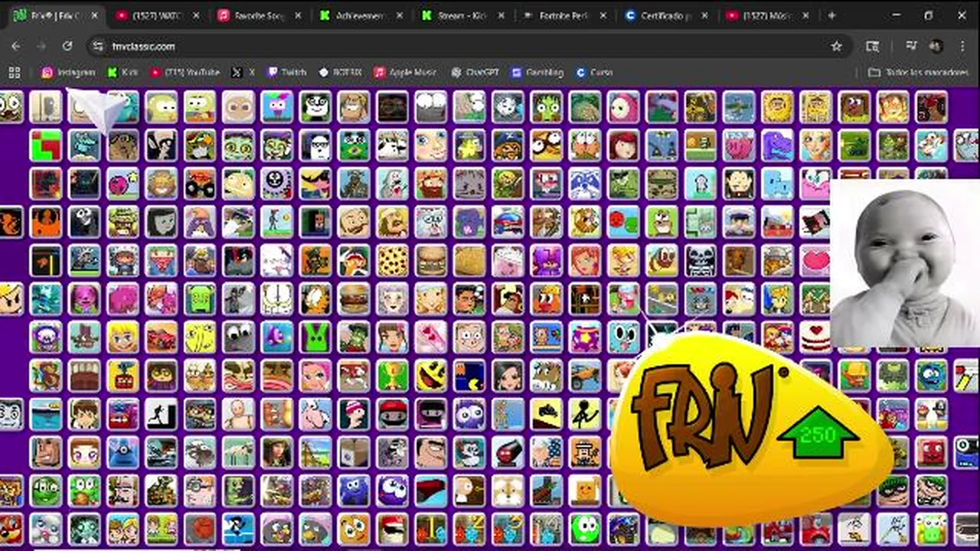Open the chocolate chip cookie game
This screenshot has width=980, height=551.
click(393, 261)
